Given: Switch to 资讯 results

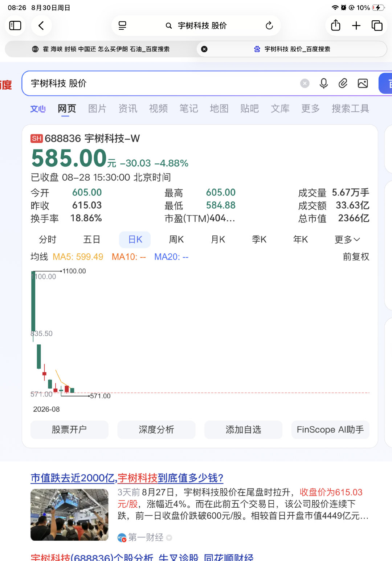Looking at the screenshot, I should [x=128, y=108].
